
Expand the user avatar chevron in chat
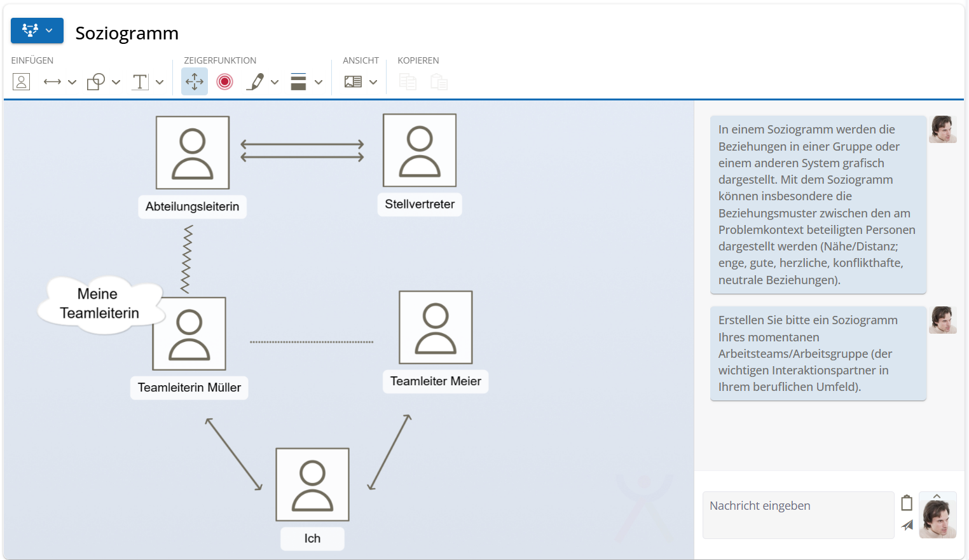click(937, 496)
